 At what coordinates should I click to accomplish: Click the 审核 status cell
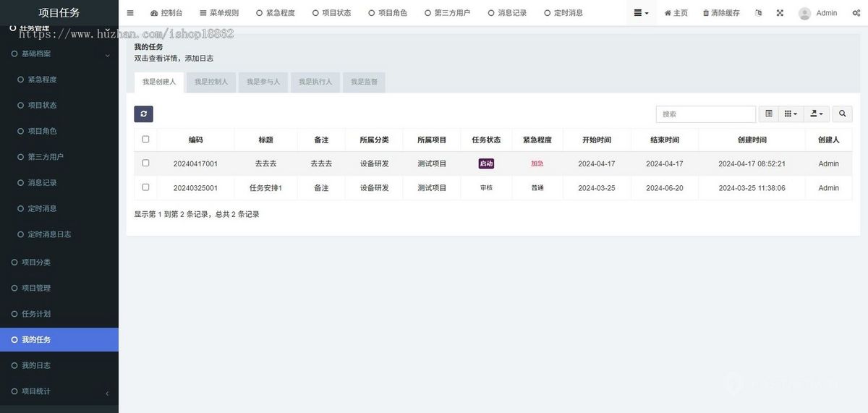[x=486, y=187]
